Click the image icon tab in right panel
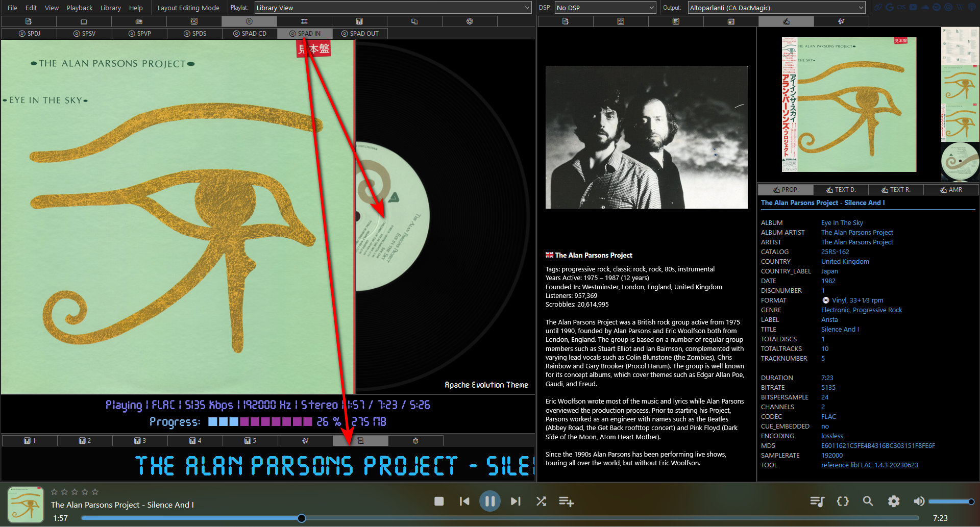 tap(621, 21)
